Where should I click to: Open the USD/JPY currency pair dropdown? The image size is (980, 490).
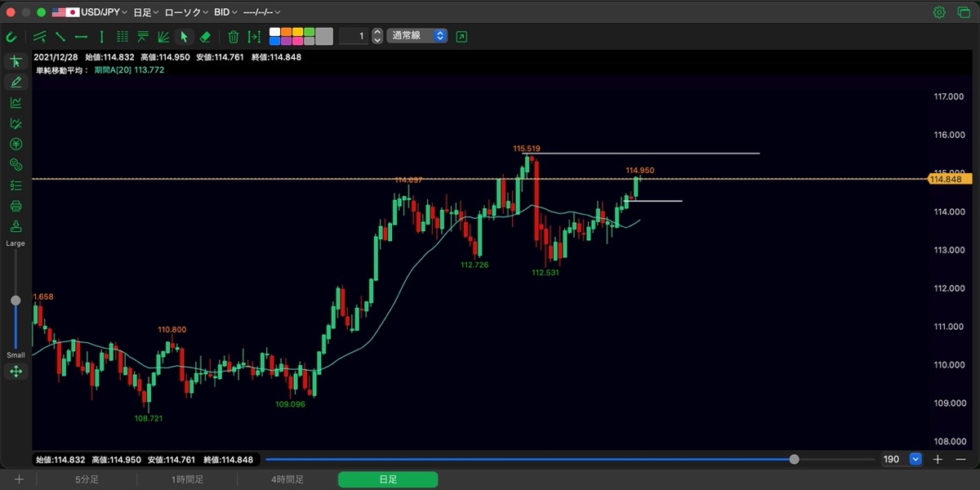click(90, 12)
